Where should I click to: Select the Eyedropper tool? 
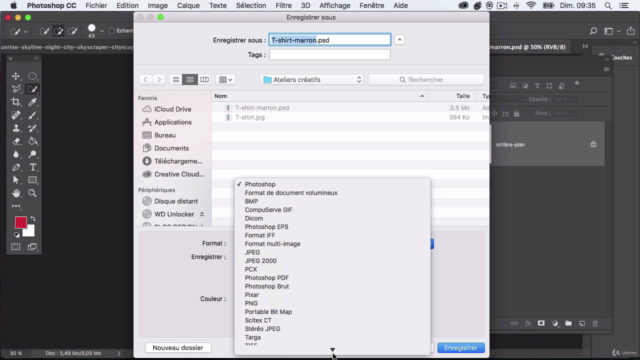point(32,102)
